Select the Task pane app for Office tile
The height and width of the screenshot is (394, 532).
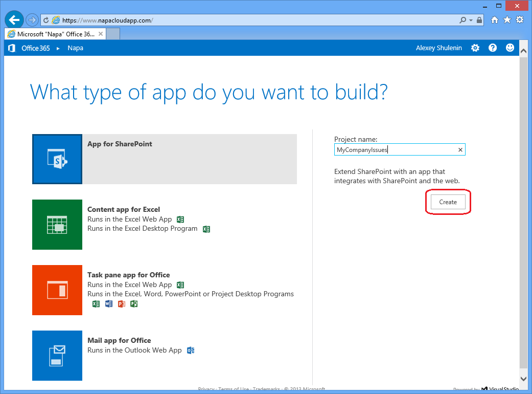pos(164,290)
